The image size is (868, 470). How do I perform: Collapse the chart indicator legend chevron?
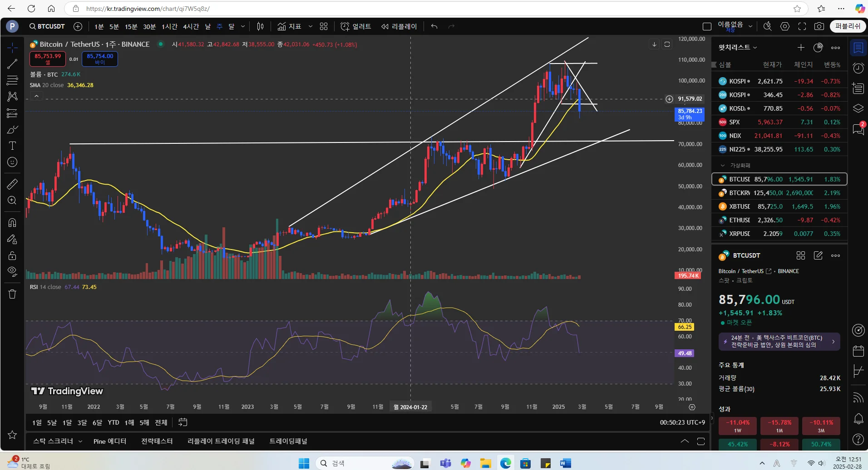(36, 96)
